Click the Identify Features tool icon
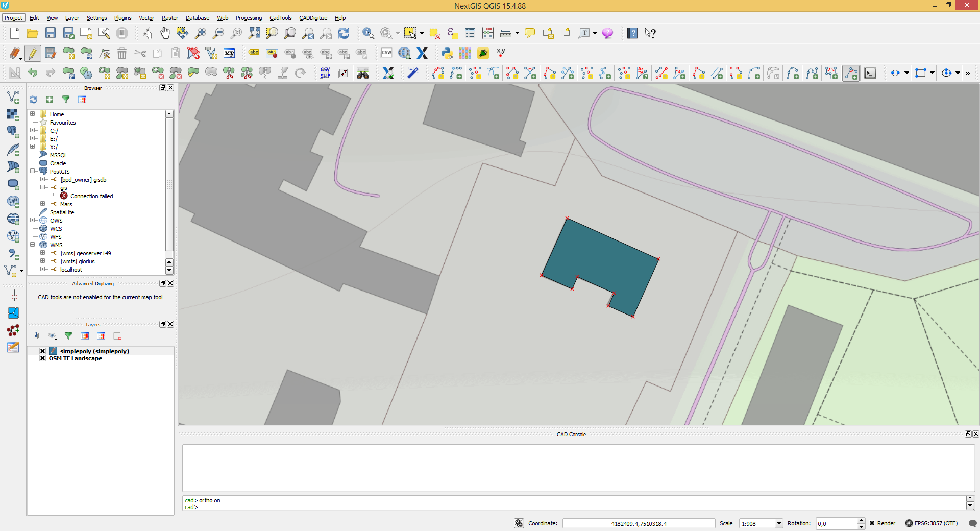This screenshot has width=980, height=531. (368, 33)
